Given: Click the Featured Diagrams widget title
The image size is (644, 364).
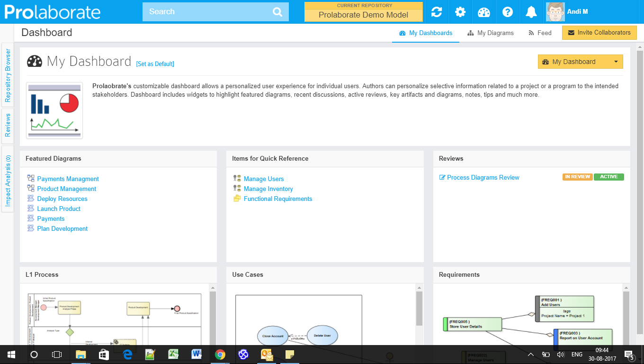Looking at the screenshot, I should [x=54, y=159].
